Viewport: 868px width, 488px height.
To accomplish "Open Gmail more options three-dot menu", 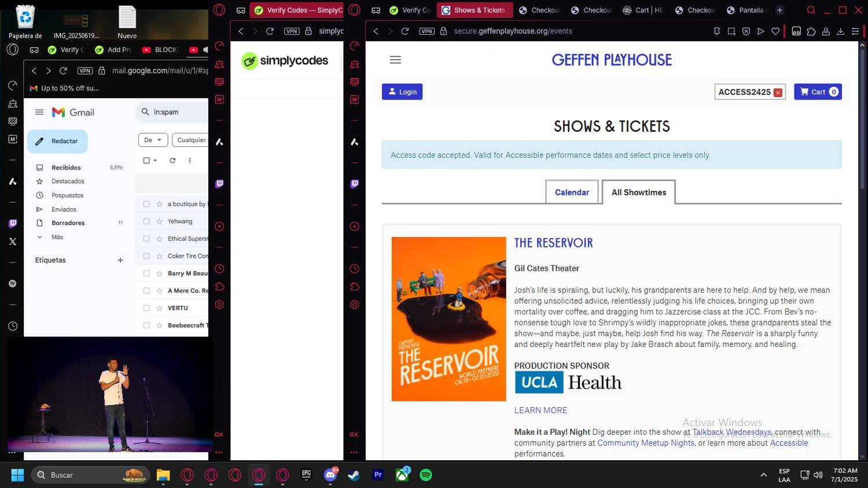I will pos(190,161).
